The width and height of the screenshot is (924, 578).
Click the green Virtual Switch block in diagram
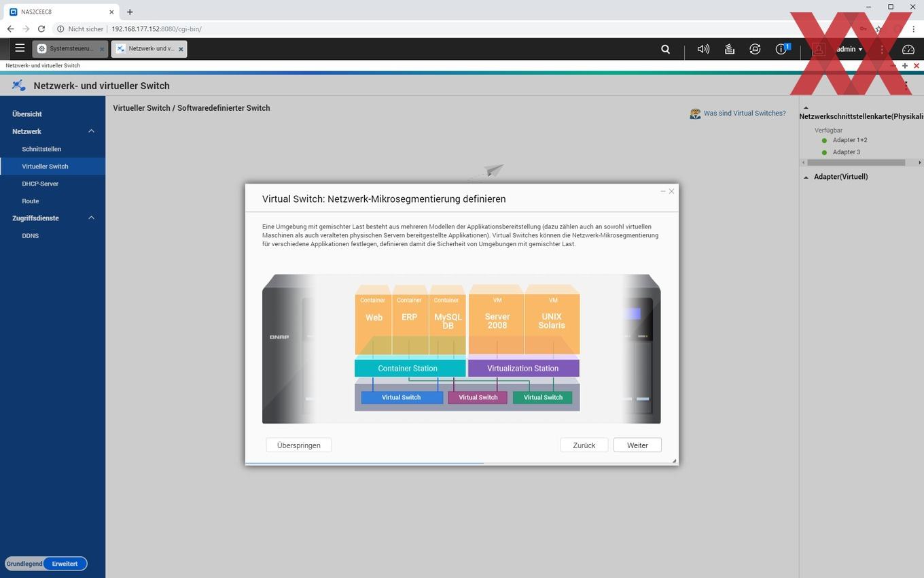tap(543, 397)
